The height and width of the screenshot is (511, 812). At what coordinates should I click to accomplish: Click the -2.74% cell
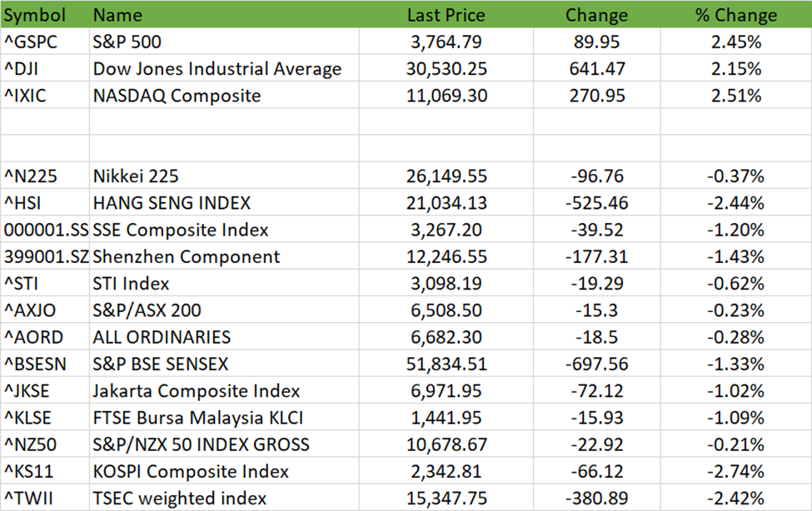pos(736,471)
